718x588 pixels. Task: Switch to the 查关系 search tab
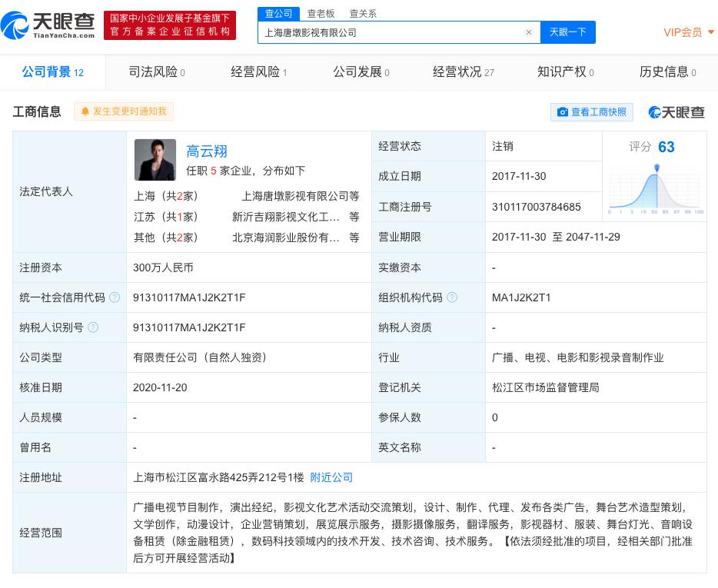tap(362, 13)
